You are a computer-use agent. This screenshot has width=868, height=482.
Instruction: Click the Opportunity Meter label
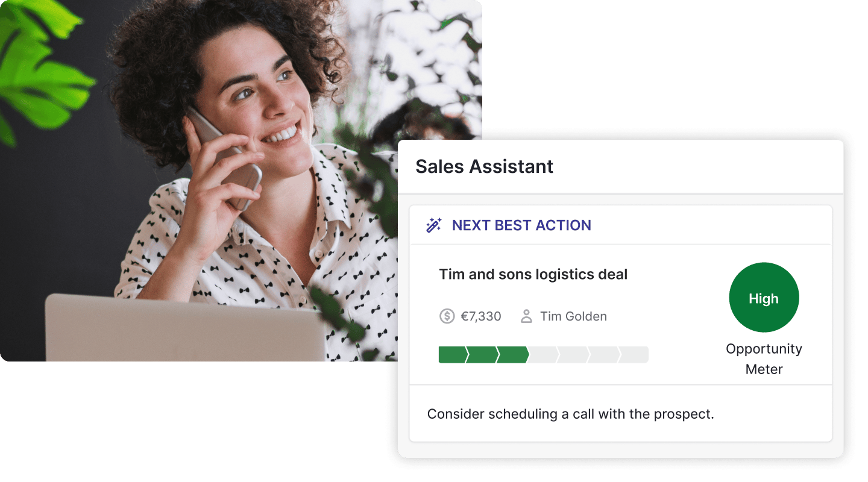pyautogui.click(x=764, y=359)
